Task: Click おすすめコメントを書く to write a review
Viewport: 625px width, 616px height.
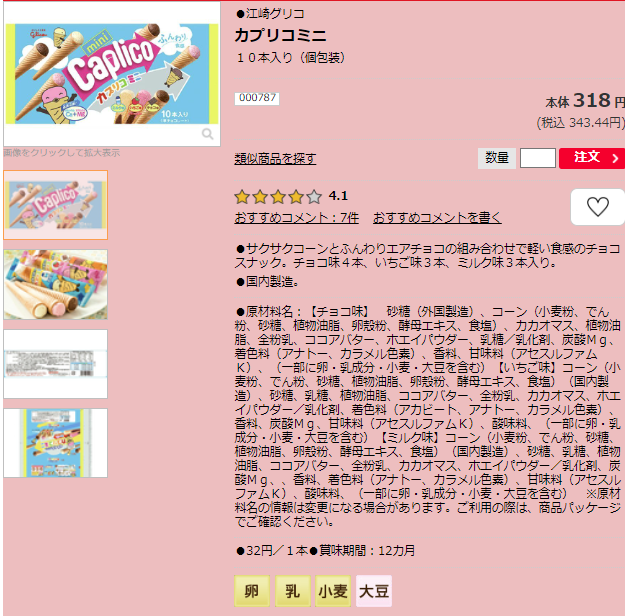Action: [x=437, y=218]
